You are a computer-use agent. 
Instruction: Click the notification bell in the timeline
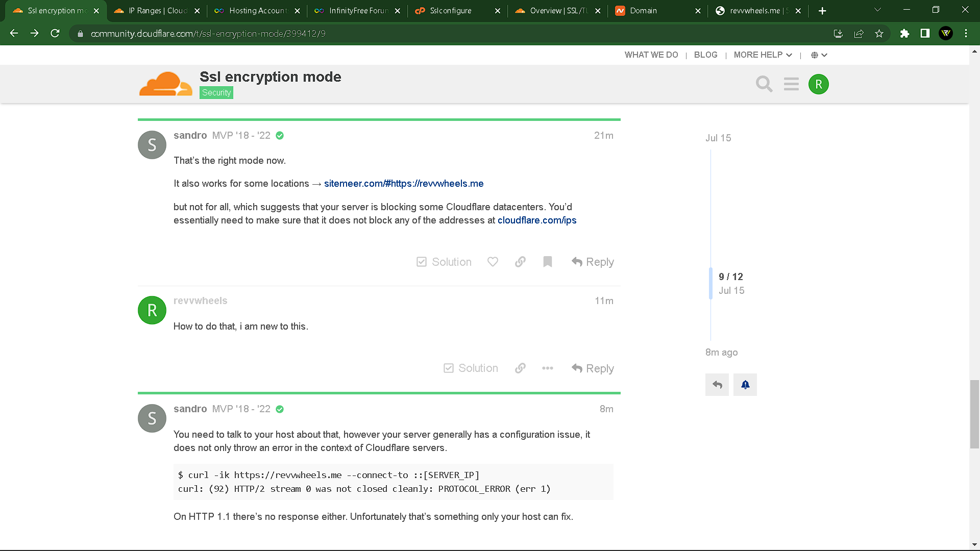(745, 385)
